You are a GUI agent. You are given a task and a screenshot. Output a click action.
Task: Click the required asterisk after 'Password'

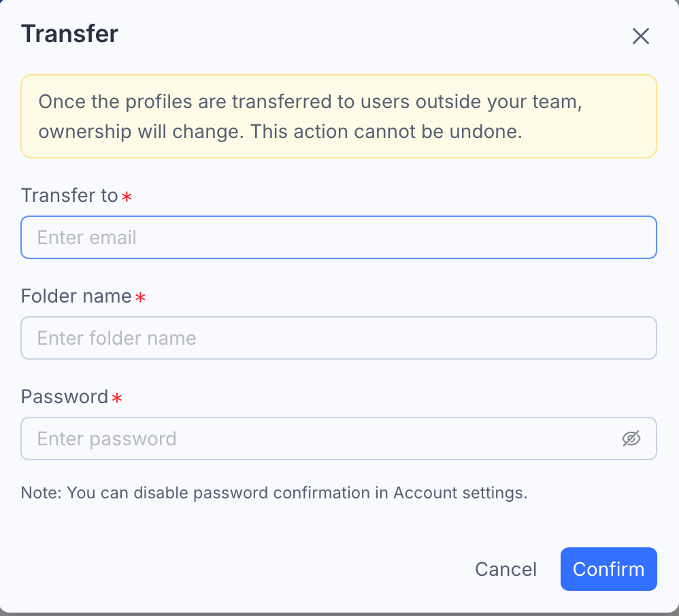[116, 398]
